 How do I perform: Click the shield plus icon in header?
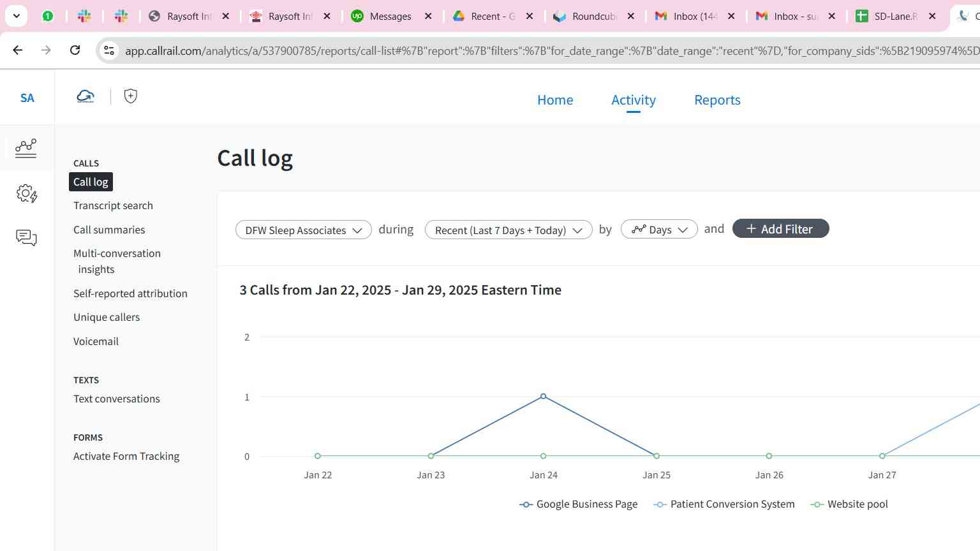click(x=130, y=96)
